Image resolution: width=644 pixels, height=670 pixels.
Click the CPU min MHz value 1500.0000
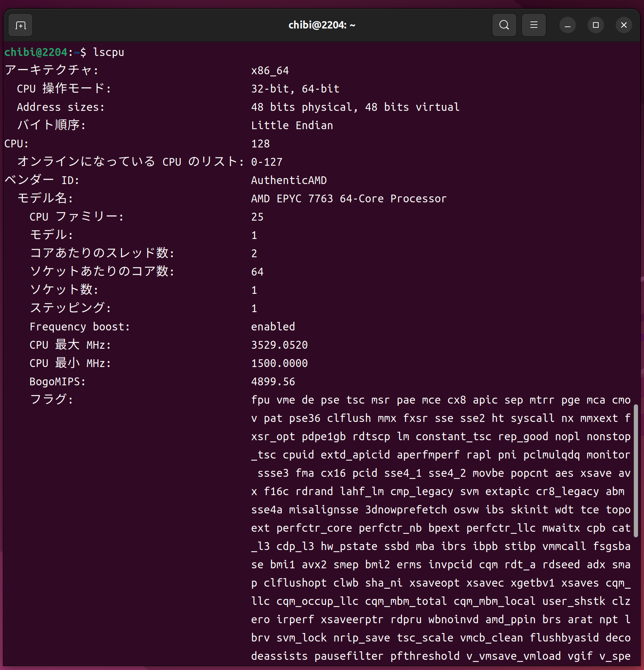279,364
